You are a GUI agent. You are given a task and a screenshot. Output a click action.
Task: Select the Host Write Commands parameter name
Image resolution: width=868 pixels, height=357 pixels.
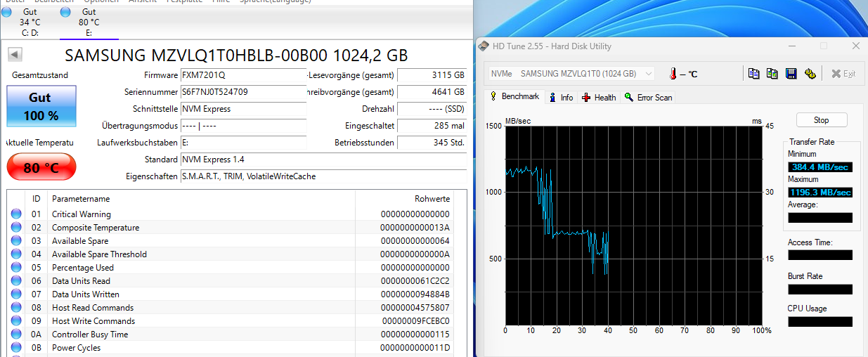tap(93, 321)
